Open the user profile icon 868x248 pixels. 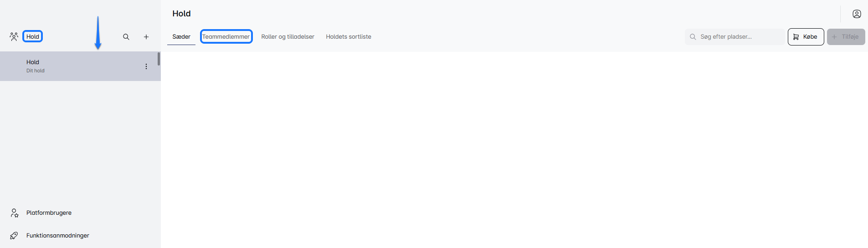click(857, 14)
